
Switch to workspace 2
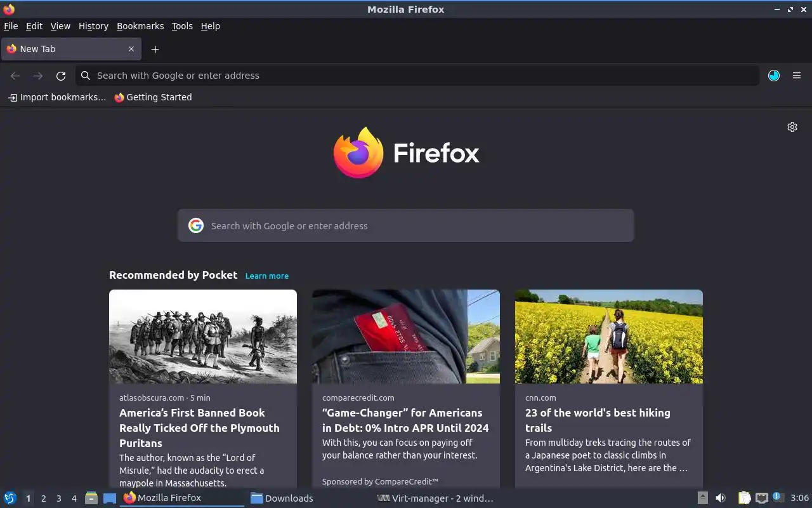click(x=44, y=498)
